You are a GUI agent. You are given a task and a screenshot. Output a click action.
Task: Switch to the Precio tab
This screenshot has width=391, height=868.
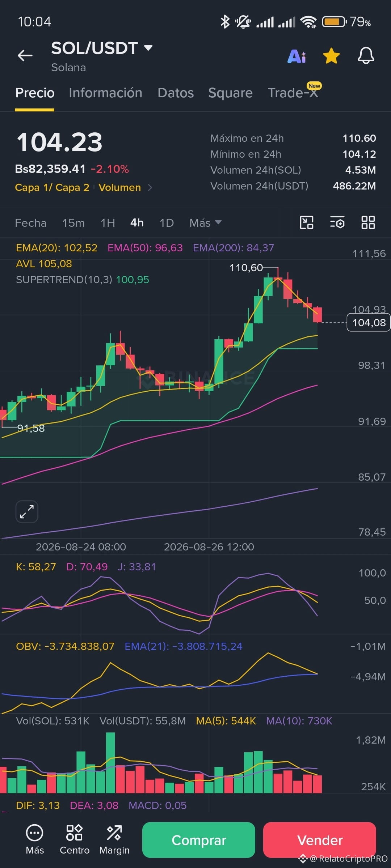click(x=35, y=93)
